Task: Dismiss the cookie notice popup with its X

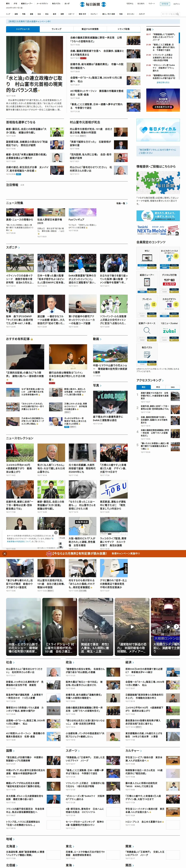Action: click(x=56, y=532)
